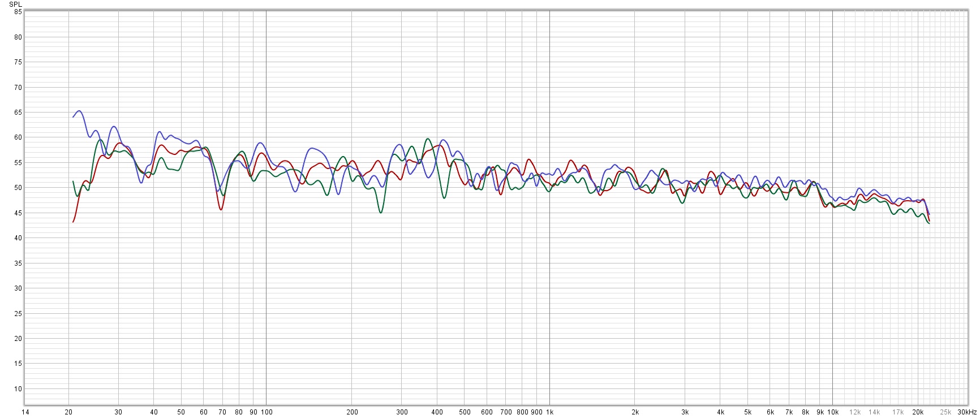Select the 75 dB SPL axis value
Screen dimensions: 980x419
coord(18,62)
